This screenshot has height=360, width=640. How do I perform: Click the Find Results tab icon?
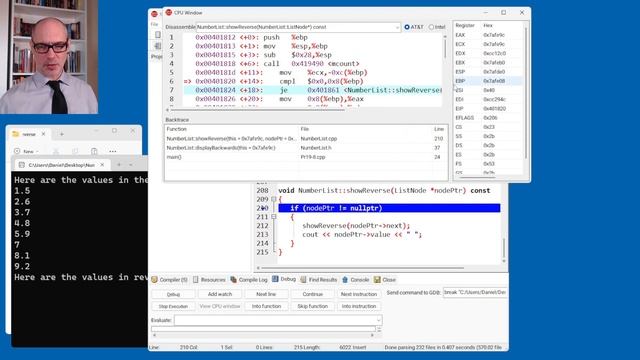click(x=303, y=280)
